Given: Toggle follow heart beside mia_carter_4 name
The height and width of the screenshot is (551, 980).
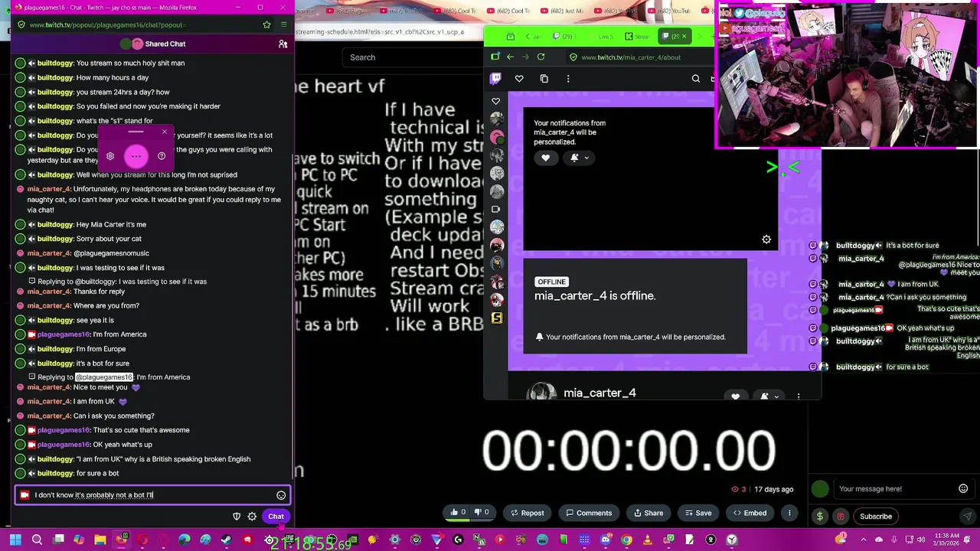Looking at the screenshot, I should 736,396.
